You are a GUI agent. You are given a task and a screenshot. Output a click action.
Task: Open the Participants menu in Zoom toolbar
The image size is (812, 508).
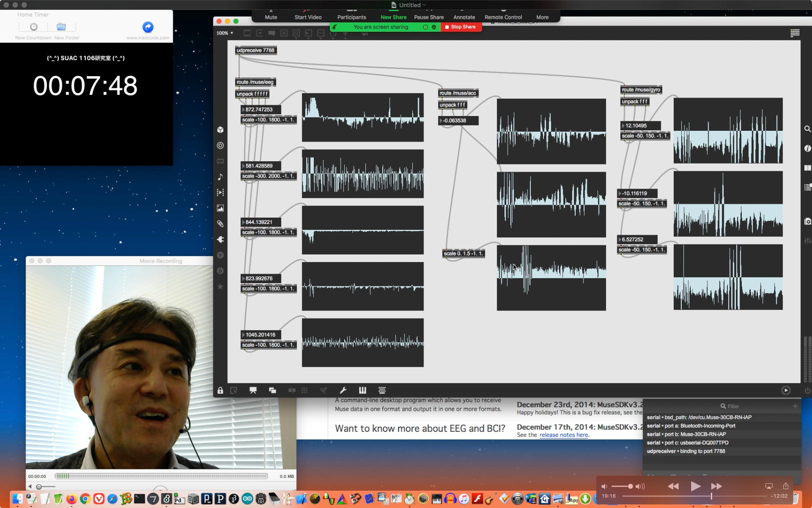point(351,17)
